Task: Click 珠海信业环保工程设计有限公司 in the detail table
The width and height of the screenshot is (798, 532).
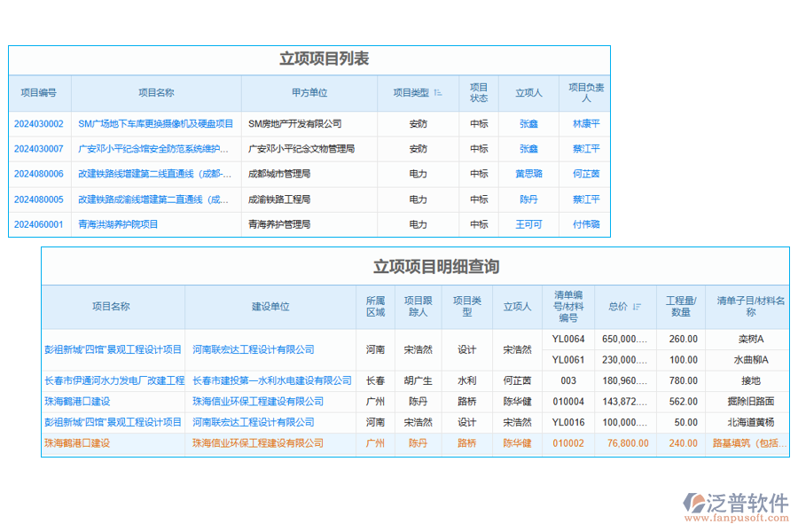Action: tap(257, 401)
